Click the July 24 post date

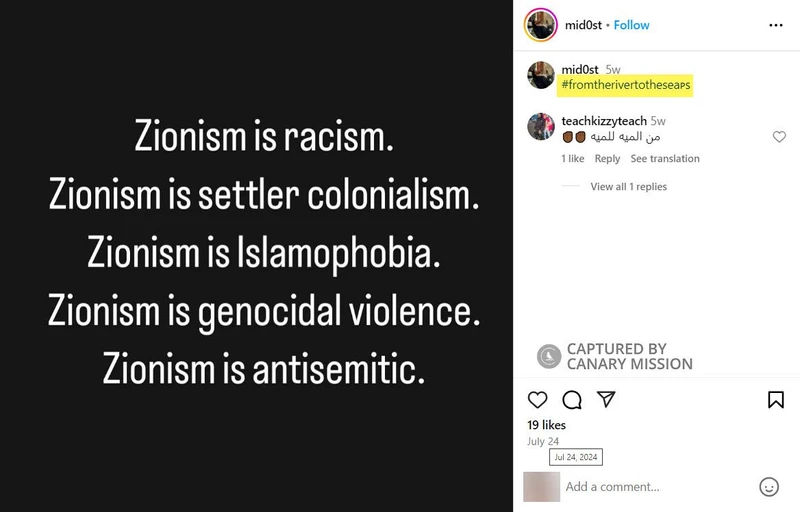(x=543, y=441)
